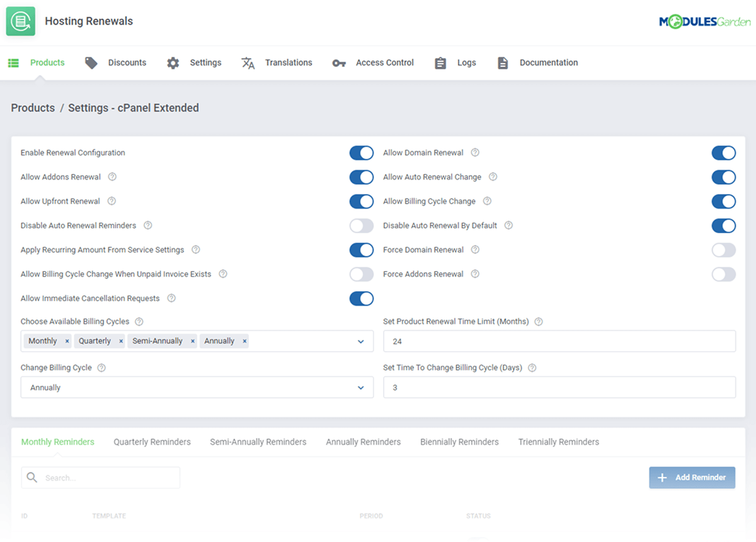Open the Change Billing Cycle dropdown
The width and height of the screenshot is (756, 542).
point(197,388)
